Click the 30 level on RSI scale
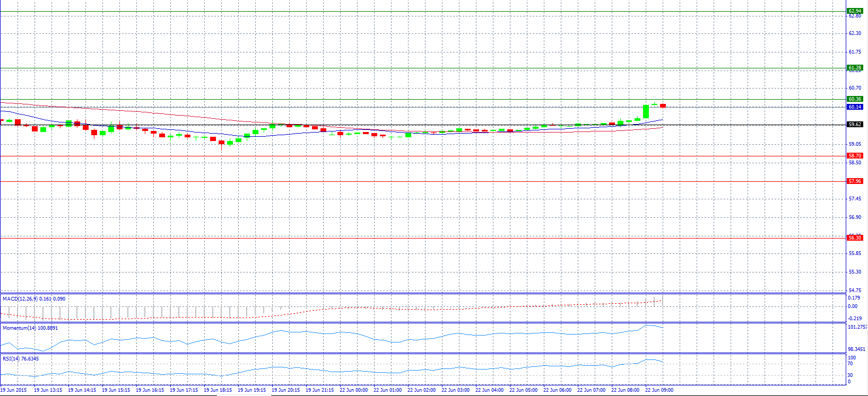Screen dimensions: 868x396 tap(850, 376)
